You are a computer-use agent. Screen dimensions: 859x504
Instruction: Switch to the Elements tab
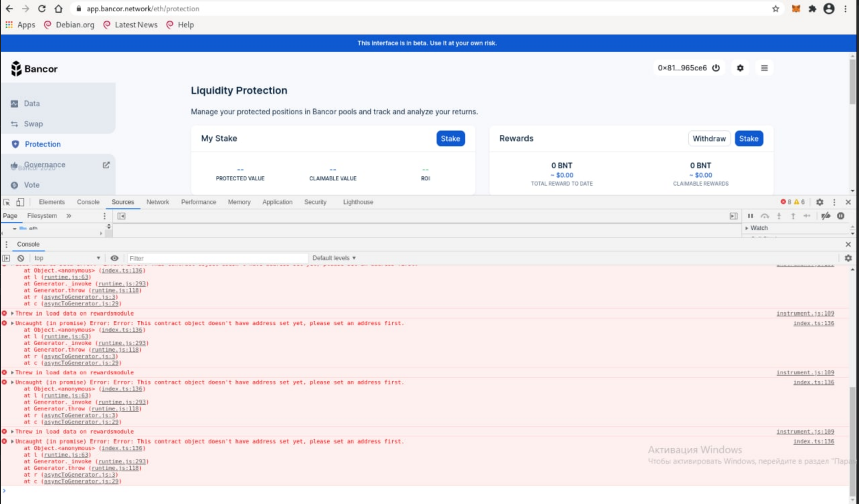(52, 202)
